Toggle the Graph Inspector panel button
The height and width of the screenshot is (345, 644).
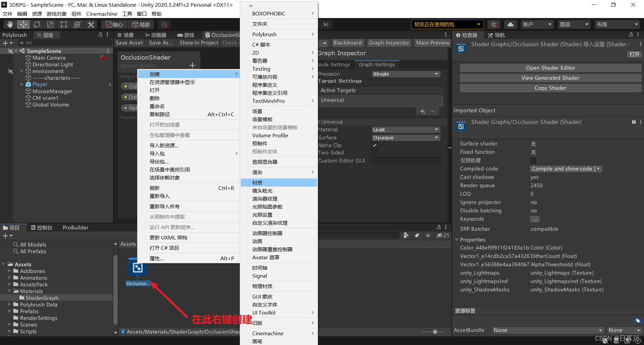(389, 43)
